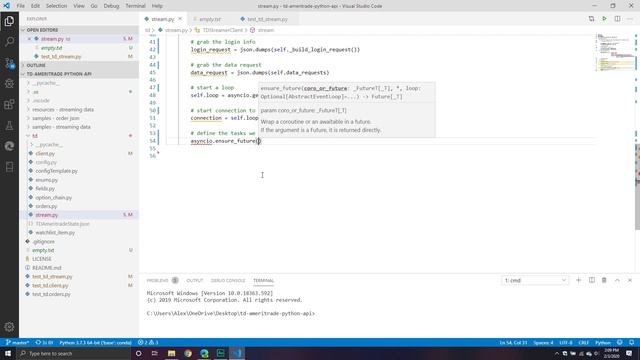Click the master branch in status bar

coord(17,342)
